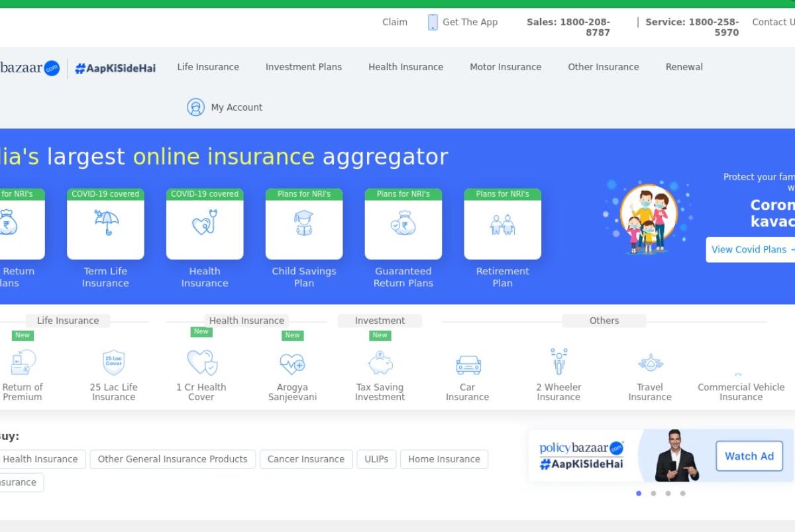
Task: Open Motor Insurance menu
Action: click(505, 67)
